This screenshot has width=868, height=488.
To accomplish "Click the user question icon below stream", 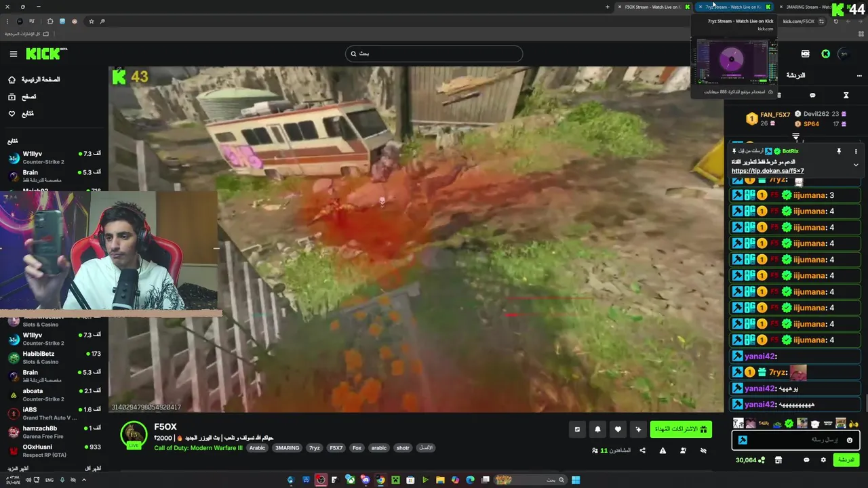I will (683, 451).
